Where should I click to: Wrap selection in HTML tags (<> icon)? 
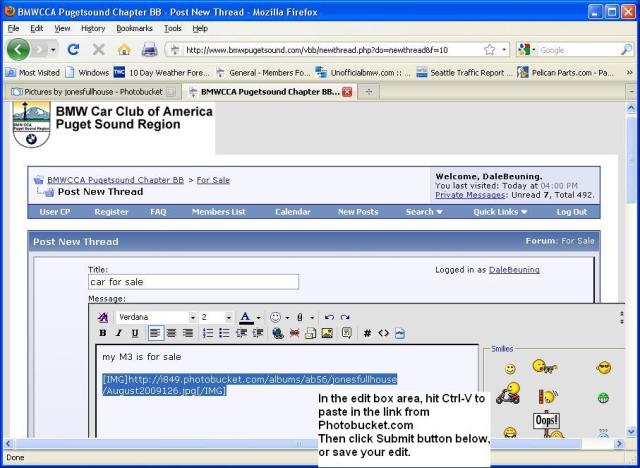click(383, 333)
